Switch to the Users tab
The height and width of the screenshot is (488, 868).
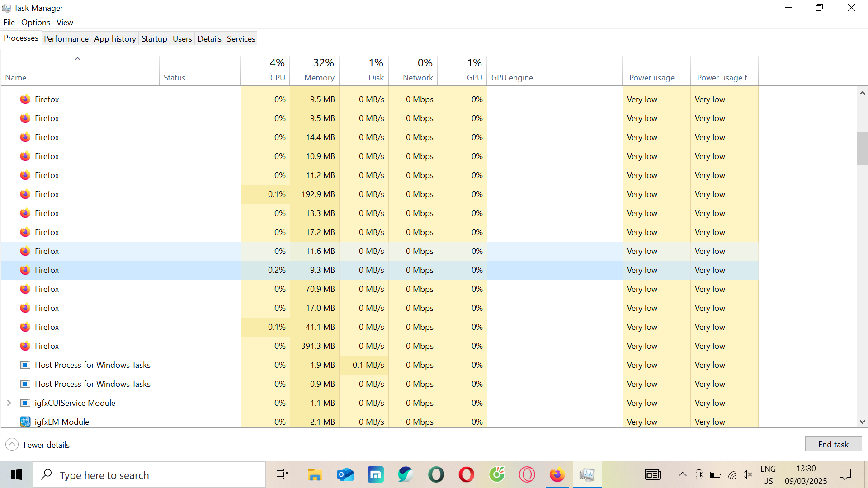[x=182, y=39]
